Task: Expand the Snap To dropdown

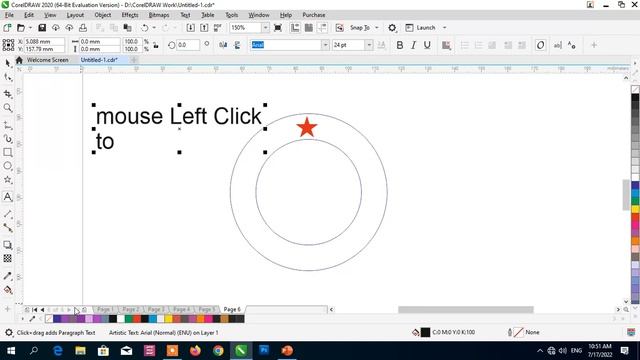Action: 377,28
